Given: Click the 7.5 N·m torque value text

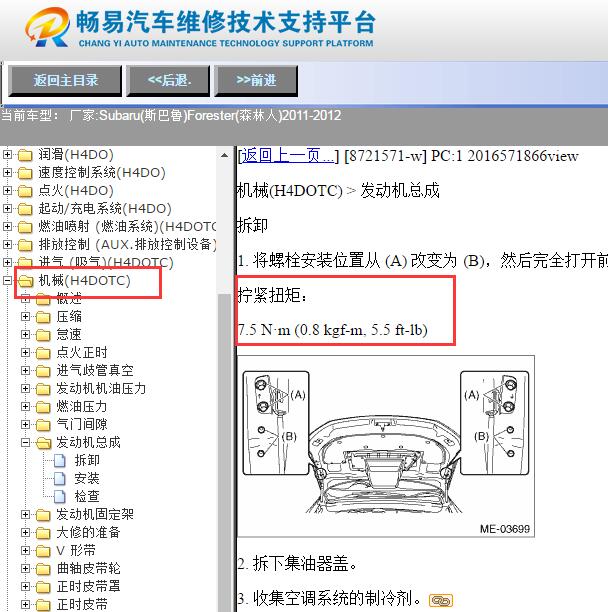Looking at the screenshot, I should [x=333, y=330].
